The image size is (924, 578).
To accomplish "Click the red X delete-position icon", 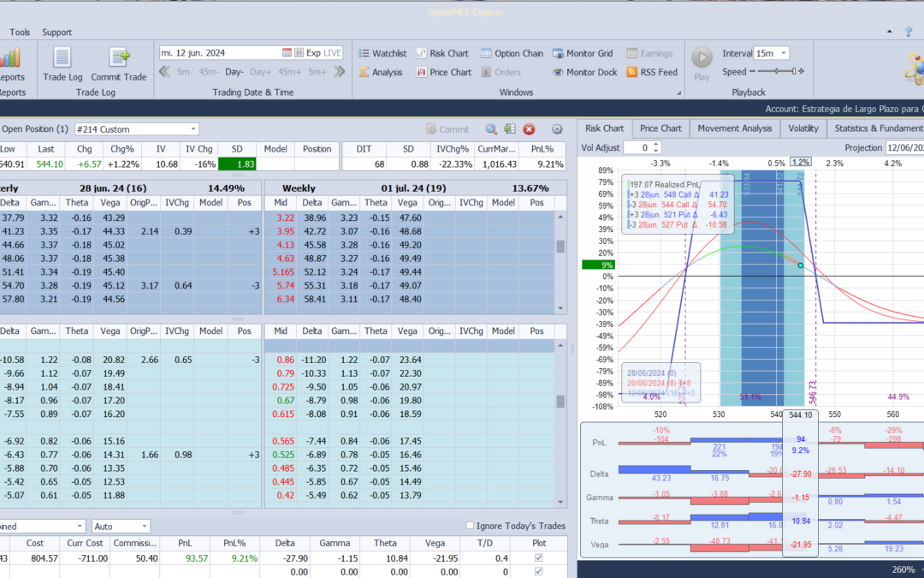I will pos(530,129).
